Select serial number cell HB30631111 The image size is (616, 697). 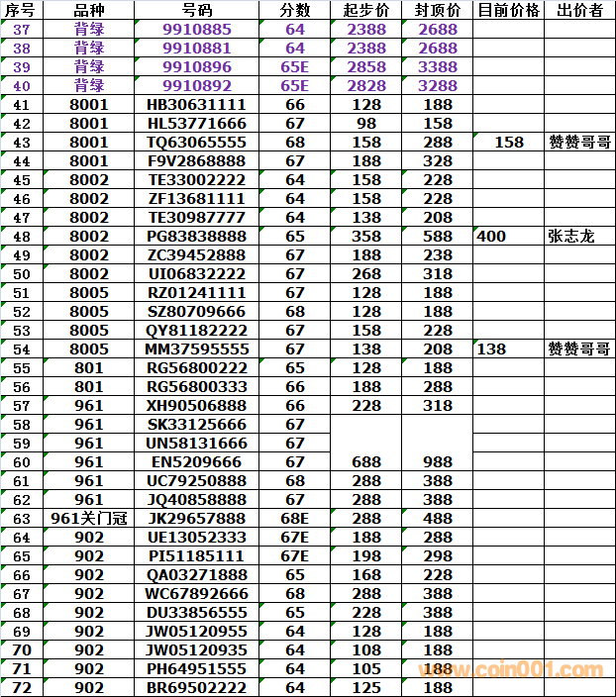point(196,105)
